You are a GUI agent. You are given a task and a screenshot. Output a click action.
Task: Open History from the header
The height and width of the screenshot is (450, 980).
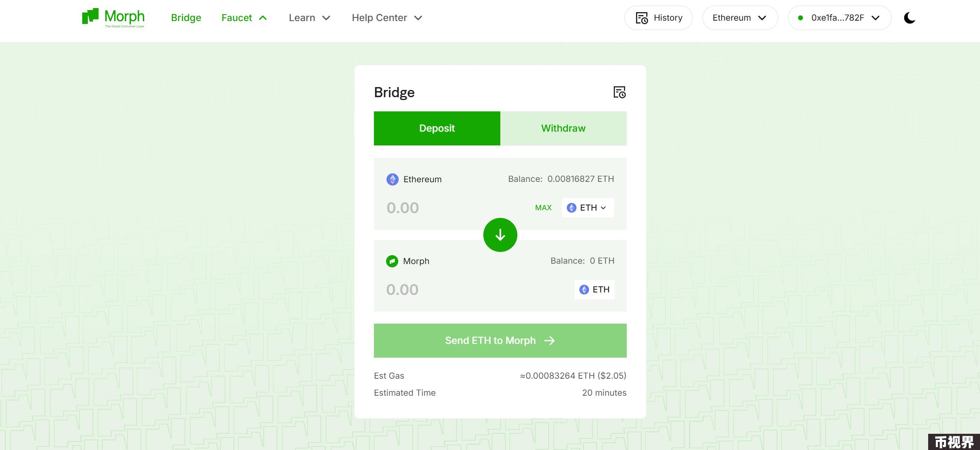pyautogui.click(x=658, y=18)
